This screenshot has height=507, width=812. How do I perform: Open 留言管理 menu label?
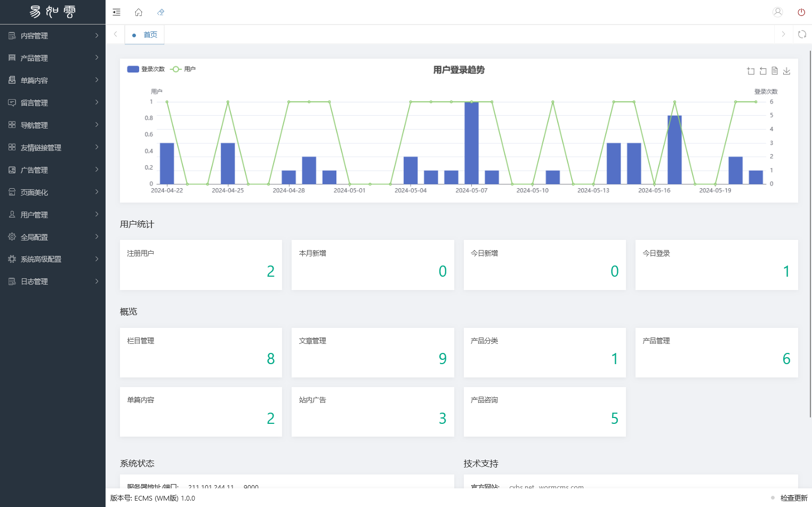(34, 103)
